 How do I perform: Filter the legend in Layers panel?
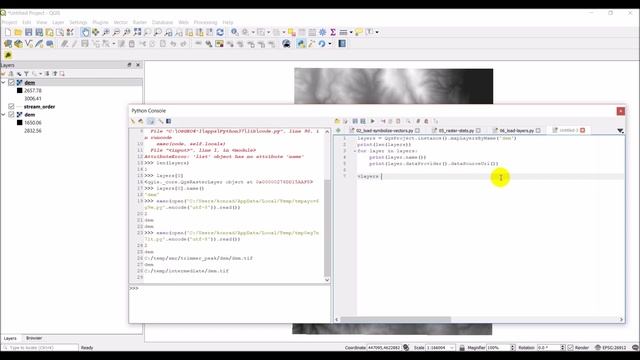(x=27, y=74)
